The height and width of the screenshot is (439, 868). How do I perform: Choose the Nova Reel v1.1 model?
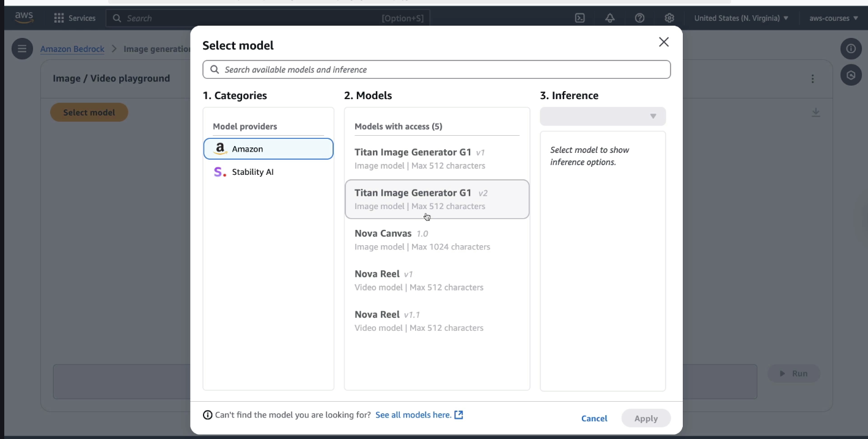(437, 321)
